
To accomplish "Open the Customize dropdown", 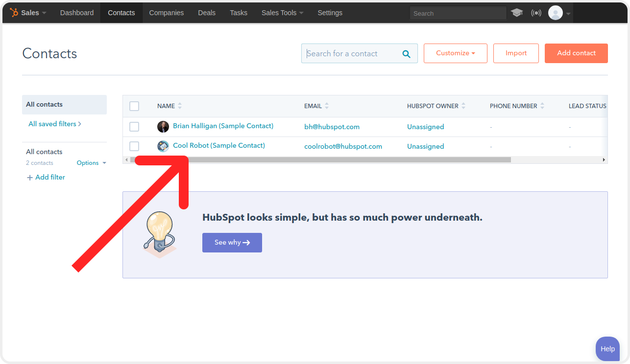I will (x=456, y=53).
